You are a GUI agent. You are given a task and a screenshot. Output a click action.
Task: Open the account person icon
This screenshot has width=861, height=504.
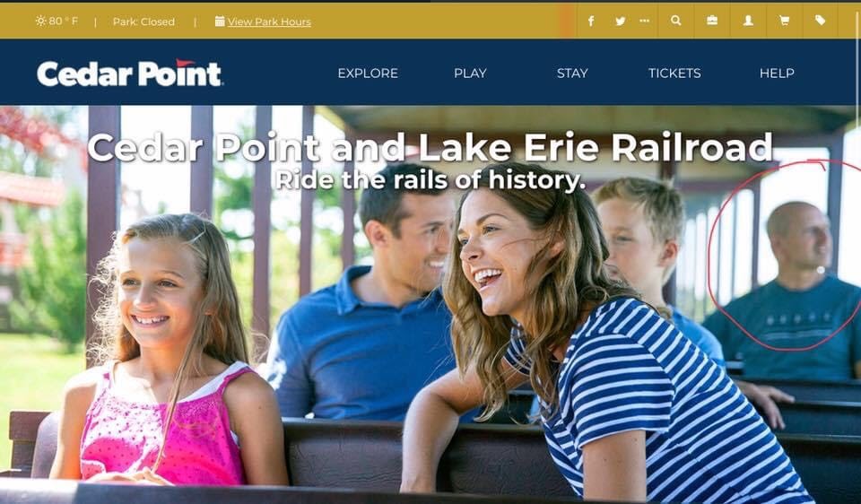(x=748, y=21)
